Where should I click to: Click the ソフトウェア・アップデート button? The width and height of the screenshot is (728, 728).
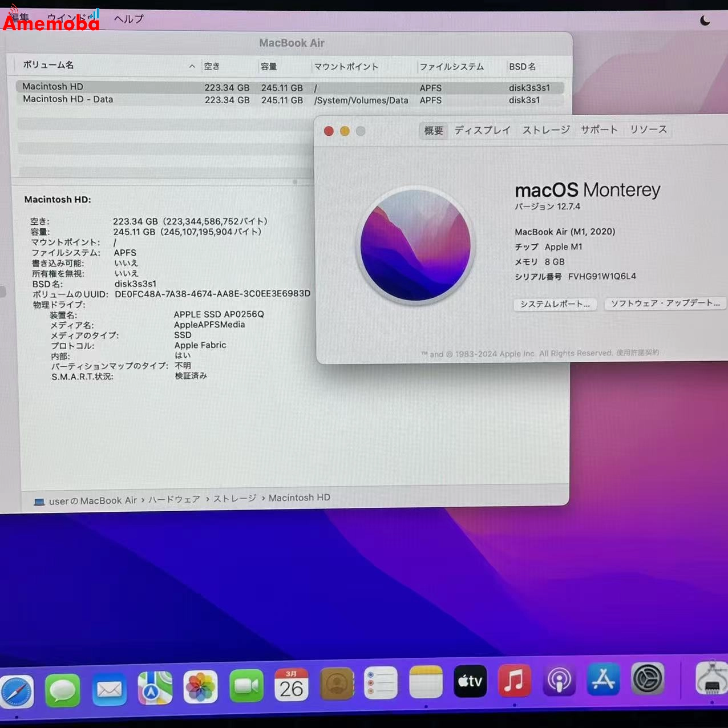pos(665,304)
